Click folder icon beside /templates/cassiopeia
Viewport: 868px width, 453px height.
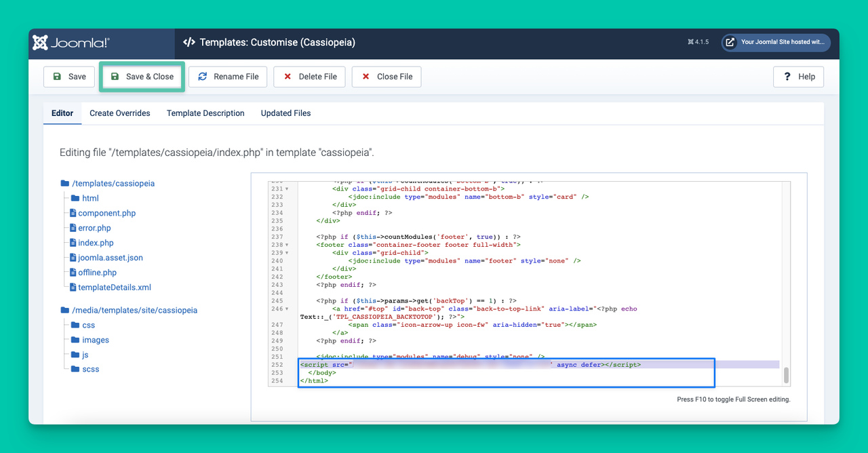point(65,183)
